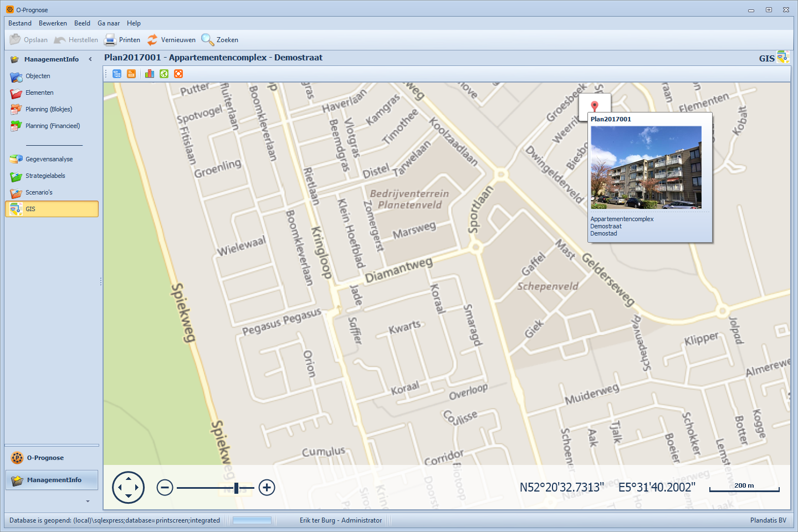Open the Beeld menu
798x532 pixels.
coord(82,23)
